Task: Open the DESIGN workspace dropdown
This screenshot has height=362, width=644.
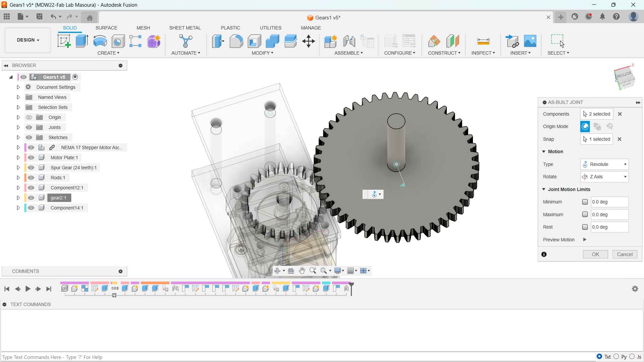Action: pos(28,40)
